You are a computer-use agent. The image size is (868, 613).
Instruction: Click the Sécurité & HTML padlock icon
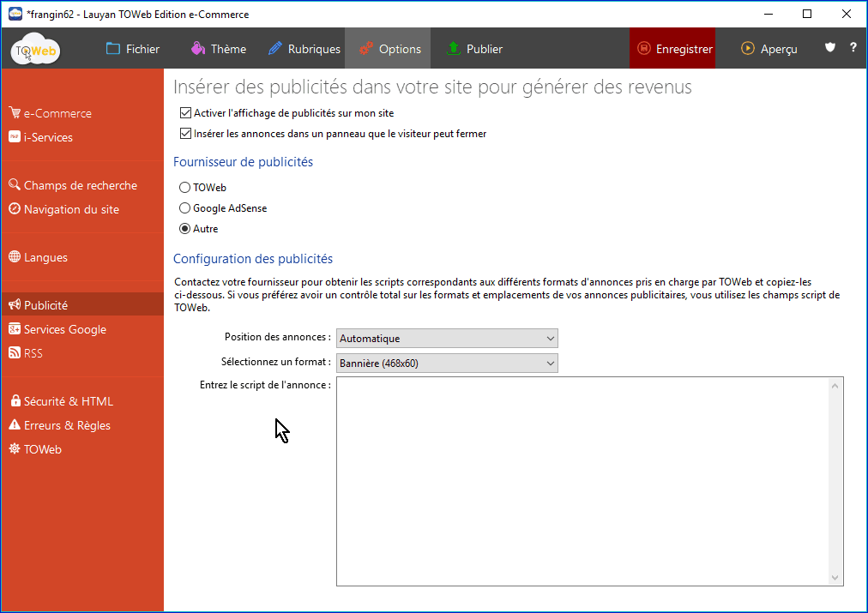coord(15,401)
